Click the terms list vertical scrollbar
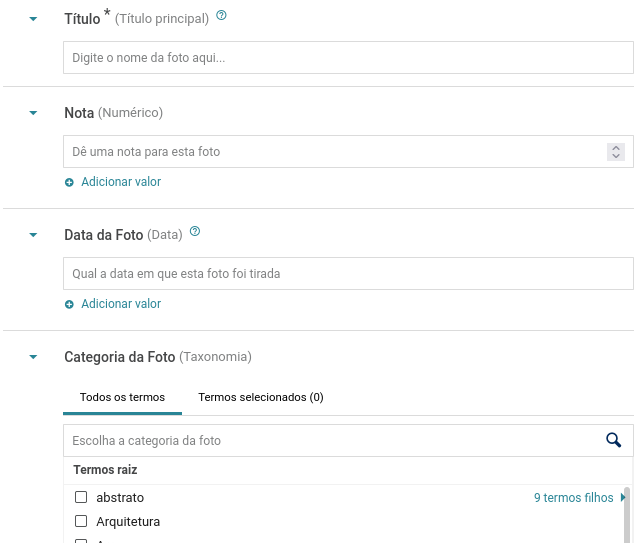The width and height of the screenshot is (639, 543). pyautogui.click(x=627, y=515)
